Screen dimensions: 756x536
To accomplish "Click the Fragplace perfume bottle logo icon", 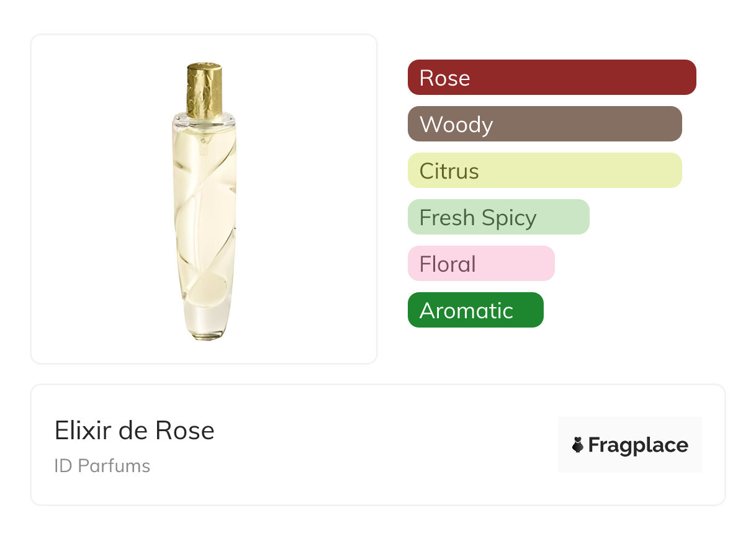I will [578, 445].
